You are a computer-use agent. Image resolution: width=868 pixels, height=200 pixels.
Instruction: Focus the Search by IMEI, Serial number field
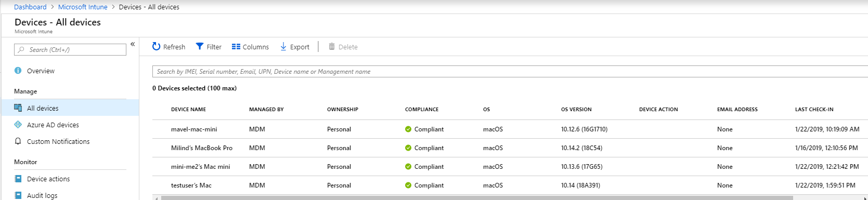pos(510,72)
